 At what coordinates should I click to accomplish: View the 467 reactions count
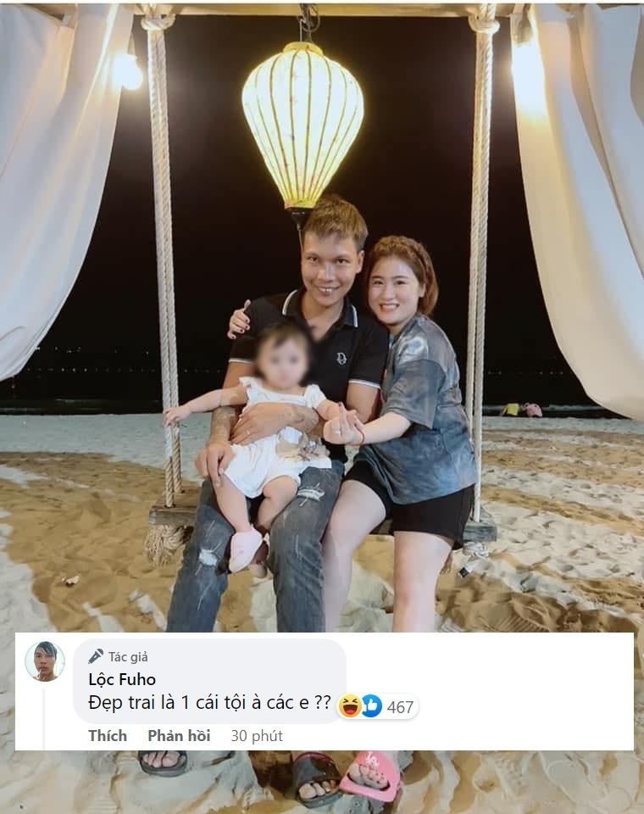400,707
